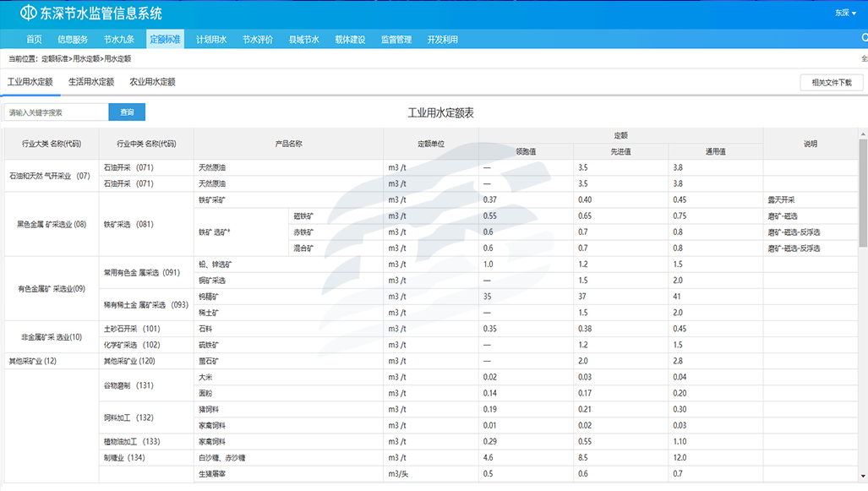Click the 相关文件下载 button

click(x=832, y=83)
